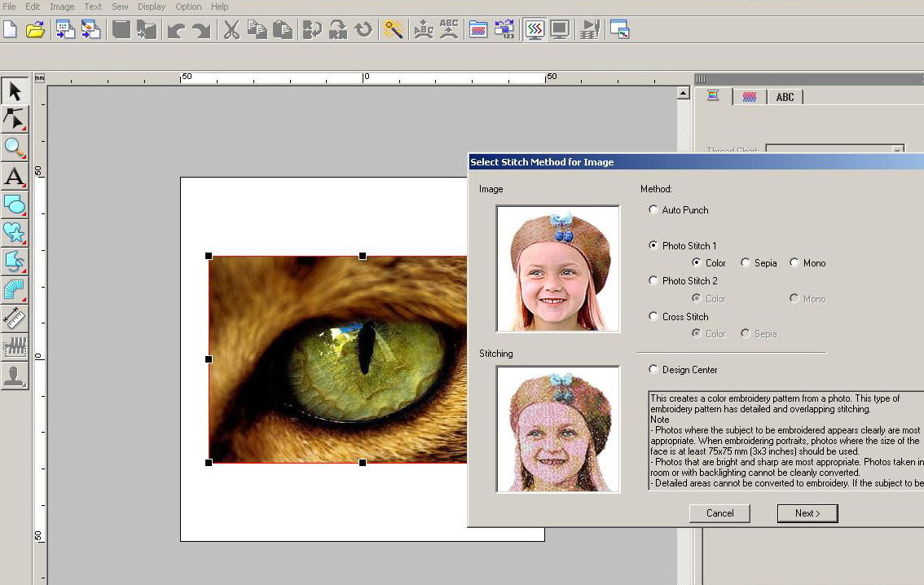Open the Sew menu

click(120, 7)
